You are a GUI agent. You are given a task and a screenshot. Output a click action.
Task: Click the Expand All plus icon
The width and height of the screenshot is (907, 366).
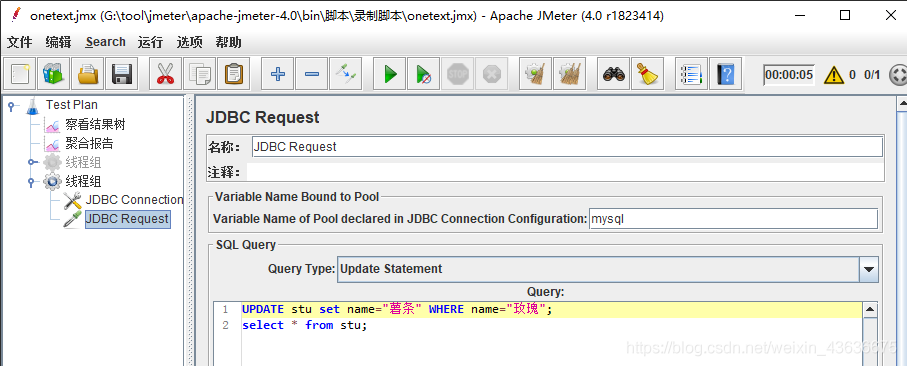click(x=278, y=74)
